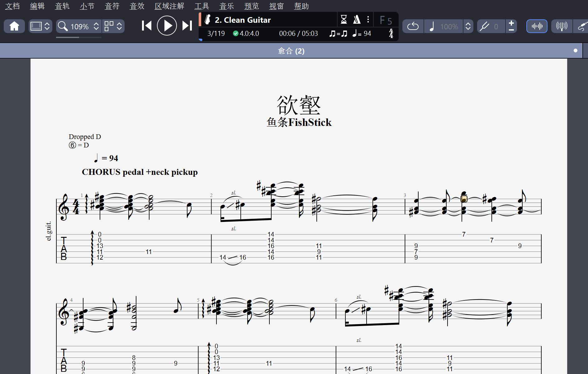Image resolution: width=588 pixels, height=374 pixels.
Task: Click the CHORUS pedal +neck pickup text
Action: click(140, 172)
